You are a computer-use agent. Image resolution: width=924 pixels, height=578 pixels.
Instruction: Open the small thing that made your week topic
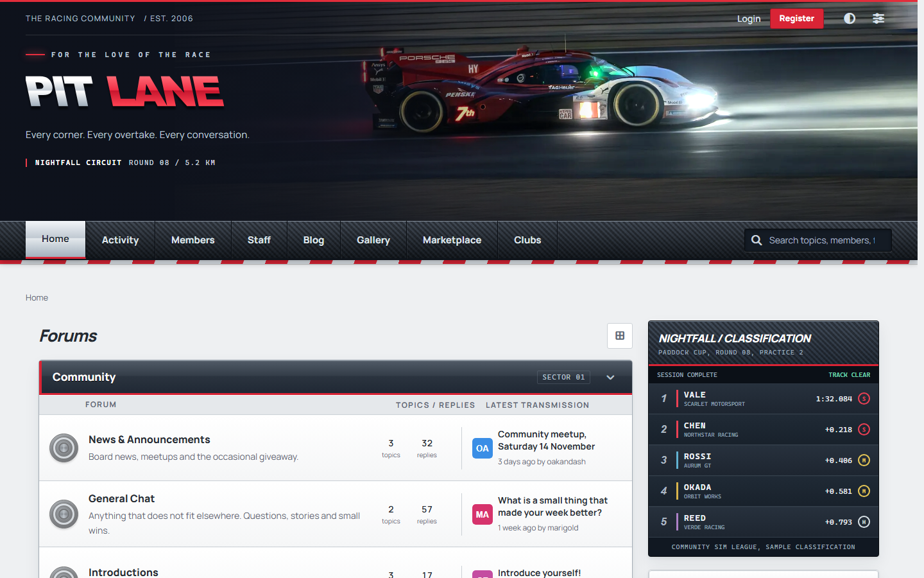pyautogui.click(x=552, y=507)
